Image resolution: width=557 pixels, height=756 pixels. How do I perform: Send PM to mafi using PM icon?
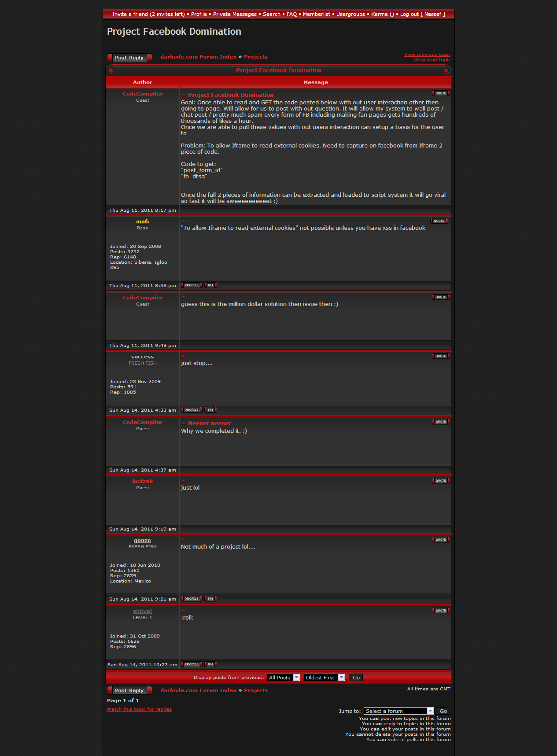click(210, 285)
